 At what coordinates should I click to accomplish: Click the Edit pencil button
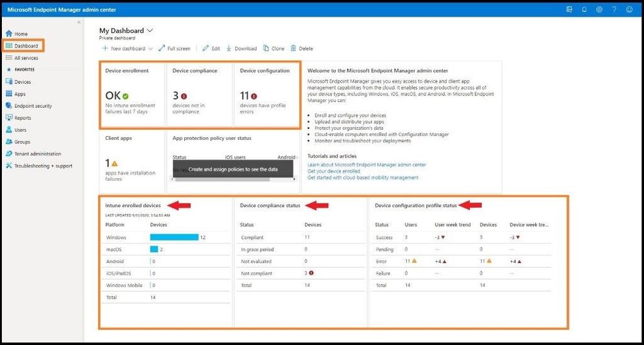click(x=211, y=48)
